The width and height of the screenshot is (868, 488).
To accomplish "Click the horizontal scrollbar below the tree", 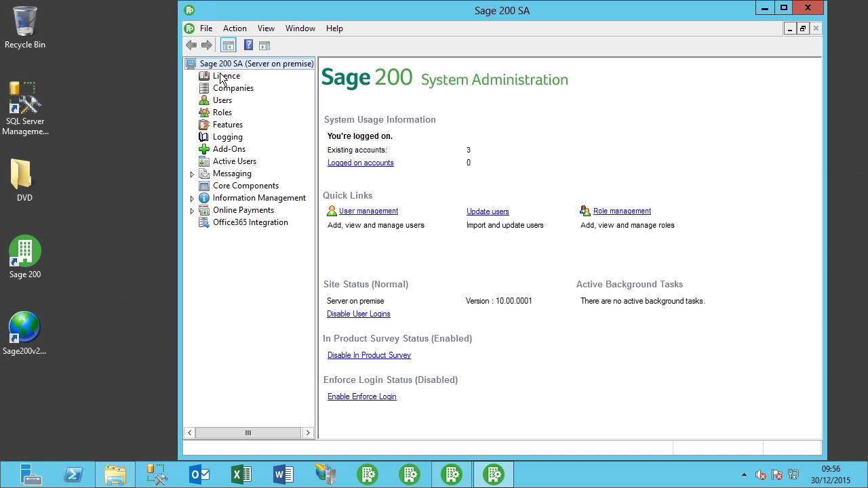I will [x=248, y=432].
